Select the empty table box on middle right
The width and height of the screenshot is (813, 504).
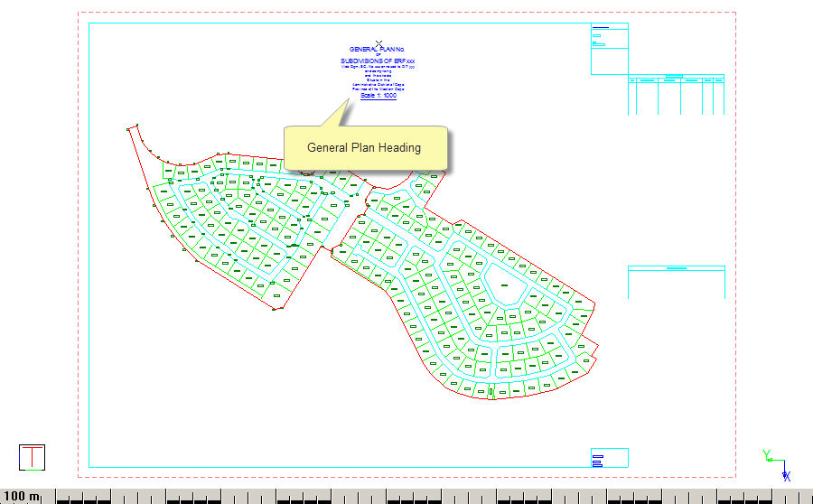pos(676,284)
